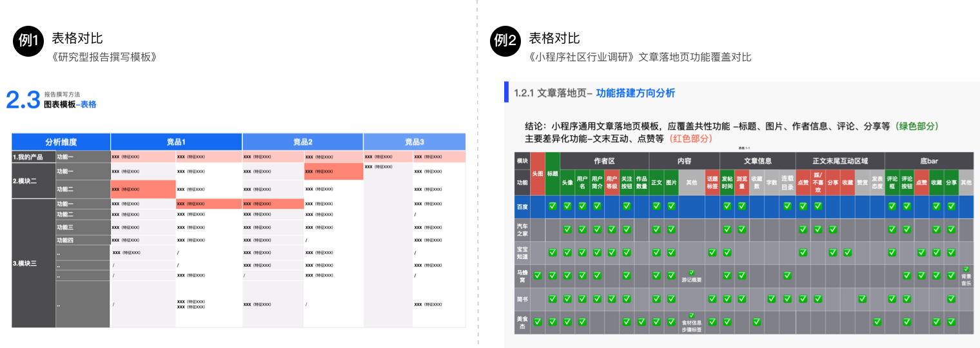Click the 图表模板–表格 title
Viewport: 980px width, 348px height.
click(70, 104)
